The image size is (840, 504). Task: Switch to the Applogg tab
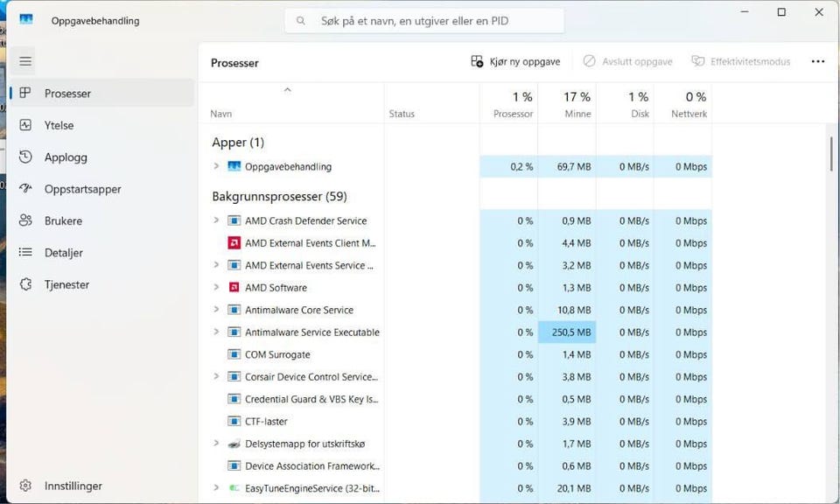coord(101,157)
